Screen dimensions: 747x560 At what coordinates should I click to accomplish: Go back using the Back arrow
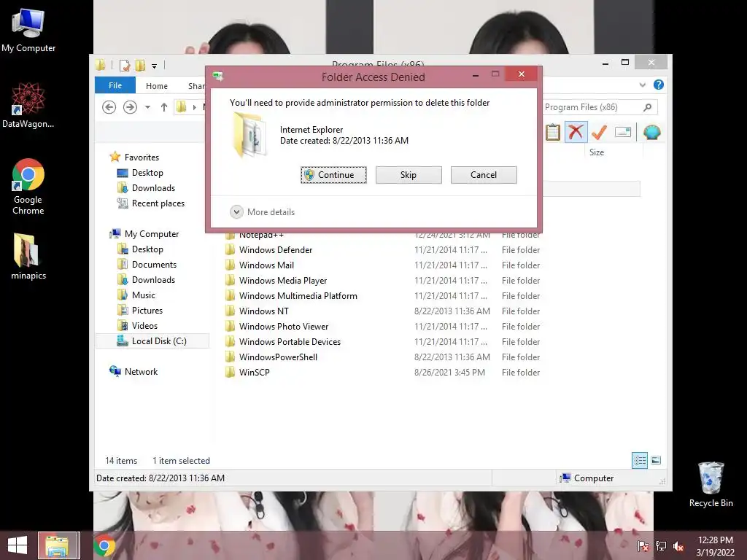tap(109, 107)
